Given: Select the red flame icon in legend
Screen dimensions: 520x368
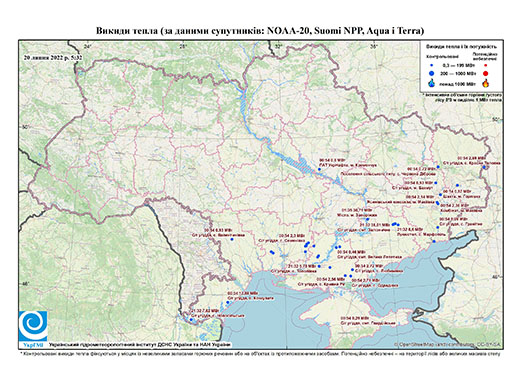Looking at the screenshot, I should (x=486, y=83).
